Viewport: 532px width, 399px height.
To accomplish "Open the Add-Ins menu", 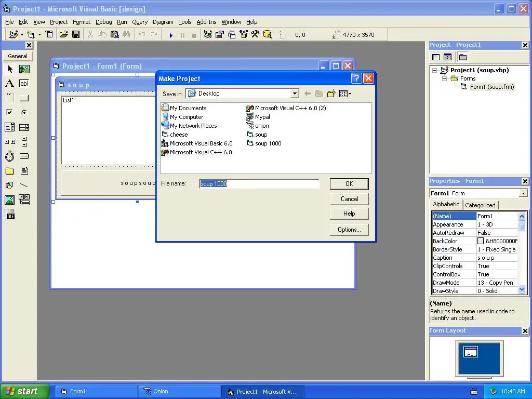I will tap(206, 22).
